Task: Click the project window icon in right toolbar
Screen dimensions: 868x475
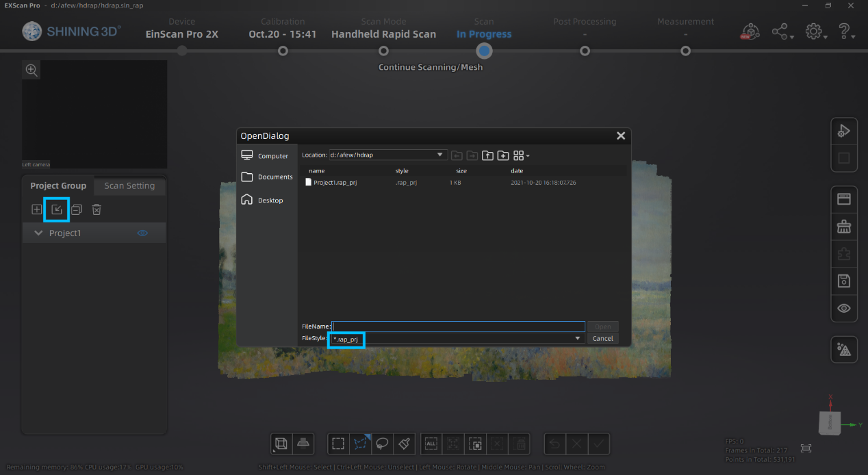Action: [x=844, y=199]
